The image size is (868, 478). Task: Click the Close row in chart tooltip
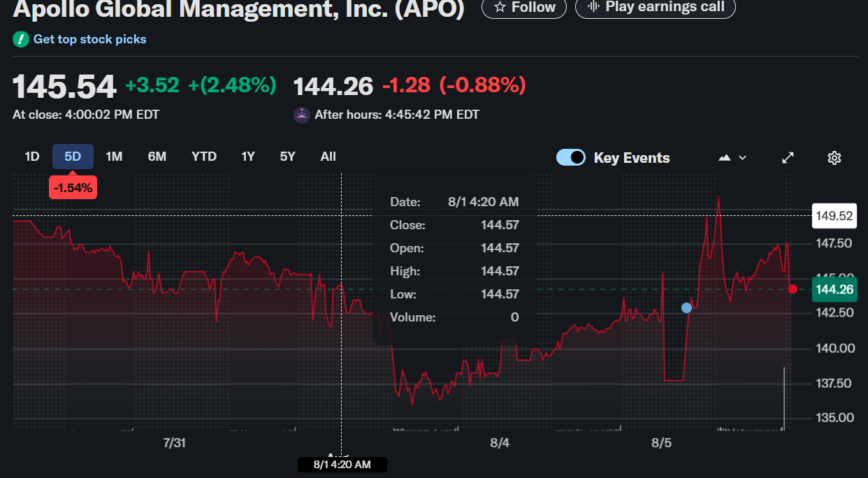(x=454, y=225)
